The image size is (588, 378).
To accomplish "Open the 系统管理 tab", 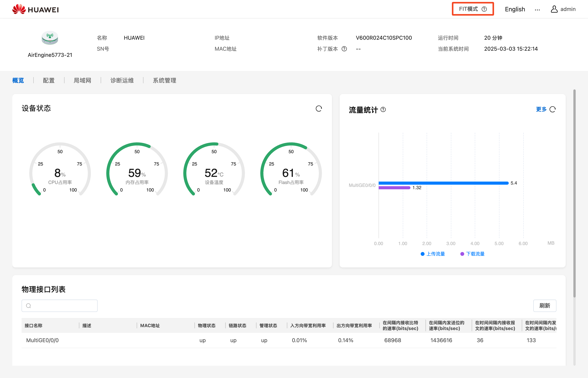I will pos(164,80).
